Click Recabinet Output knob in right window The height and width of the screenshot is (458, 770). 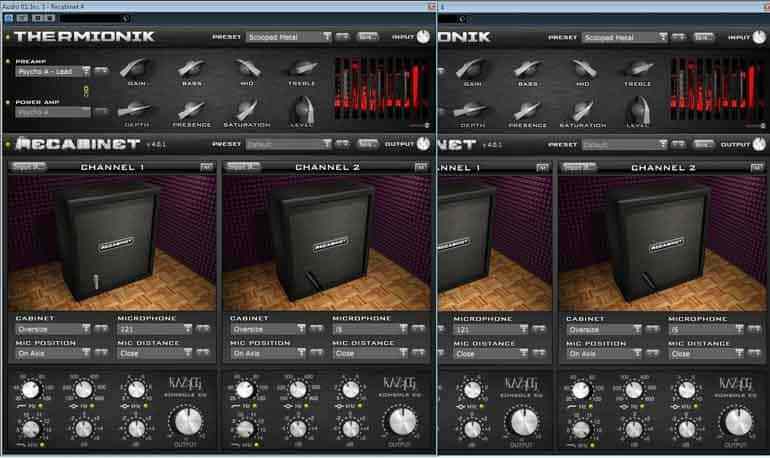[x=759, y=144]
